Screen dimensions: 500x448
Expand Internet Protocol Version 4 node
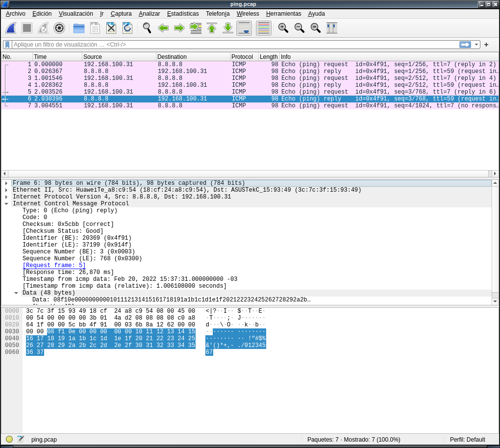click(x=6, y=197)
